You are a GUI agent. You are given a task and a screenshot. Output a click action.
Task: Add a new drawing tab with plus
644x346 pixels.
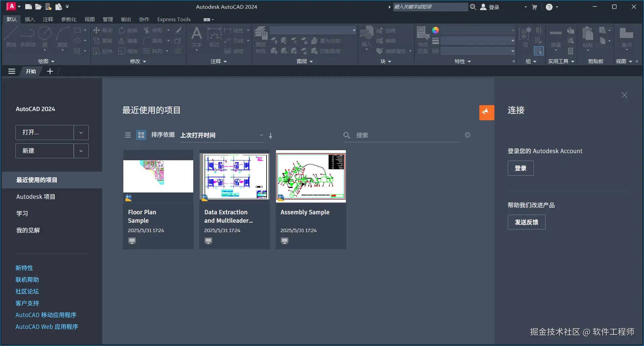click(50, 71)
